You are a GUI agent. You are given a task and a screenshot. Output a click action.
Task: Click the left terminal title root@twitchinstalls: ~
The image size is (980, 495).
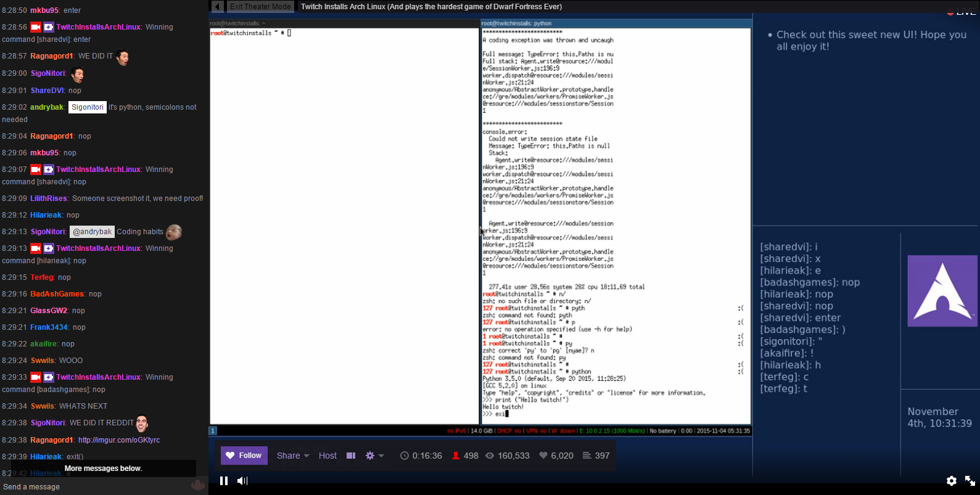click(x=237, y=23)
